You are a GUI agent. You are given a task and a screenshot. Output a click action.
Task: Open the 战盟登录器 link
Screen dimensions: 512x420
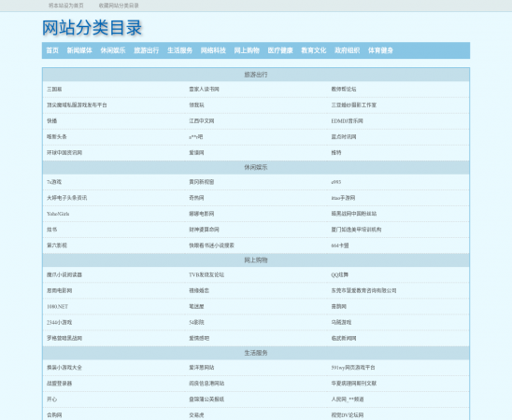[x=60, y=384]
